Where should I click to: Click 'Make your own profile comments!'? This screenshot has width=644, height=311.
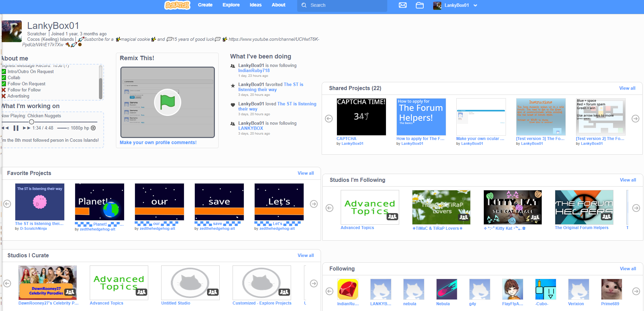point(158,142)
